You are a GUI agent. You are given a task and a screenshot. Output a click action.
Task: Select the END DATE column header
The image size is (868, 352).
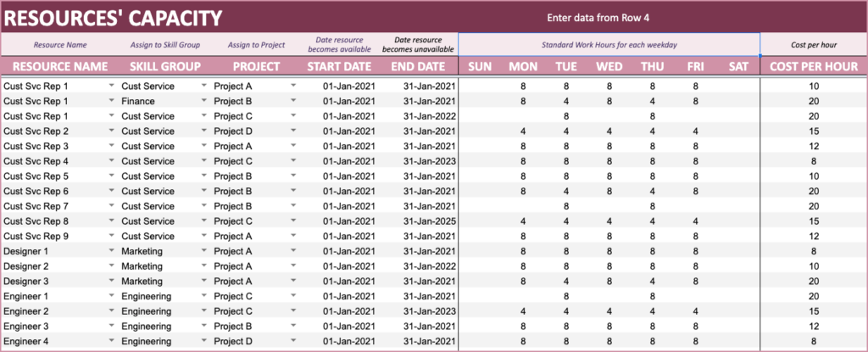click(x=418, y=66)
